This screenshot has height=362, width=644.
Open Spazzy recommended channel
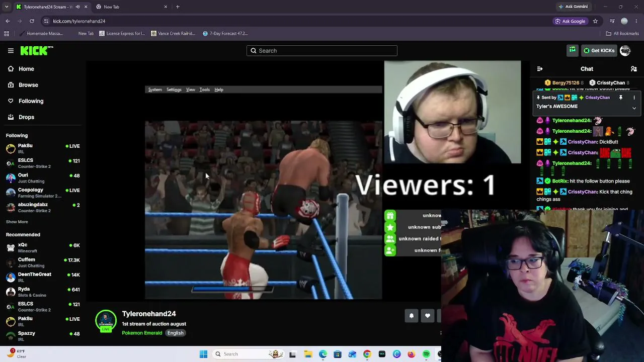click(43, 336)
